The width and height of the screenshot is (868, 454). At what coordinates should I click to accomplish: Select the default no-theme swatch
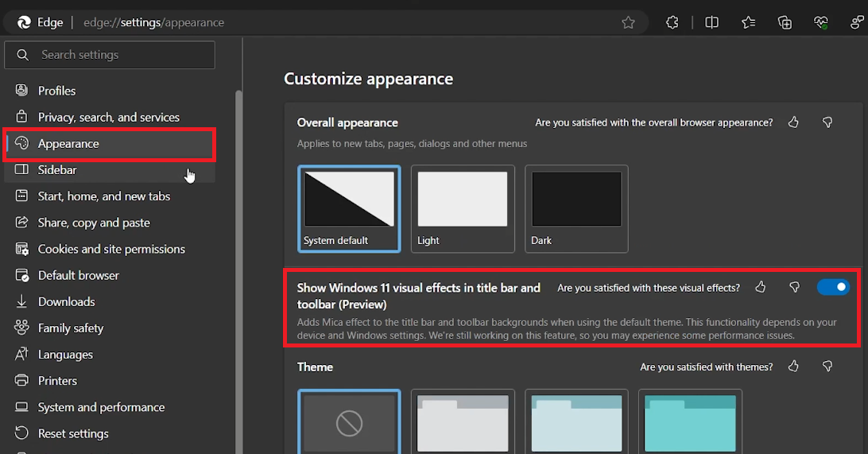pos(349,422)
